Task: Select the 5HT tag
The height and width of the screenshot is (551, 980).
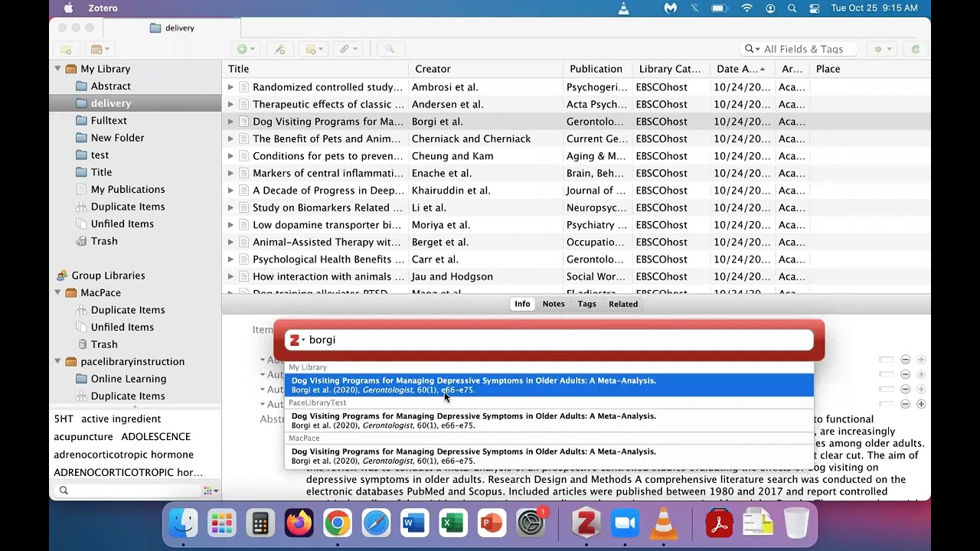Action: [64, 419]
